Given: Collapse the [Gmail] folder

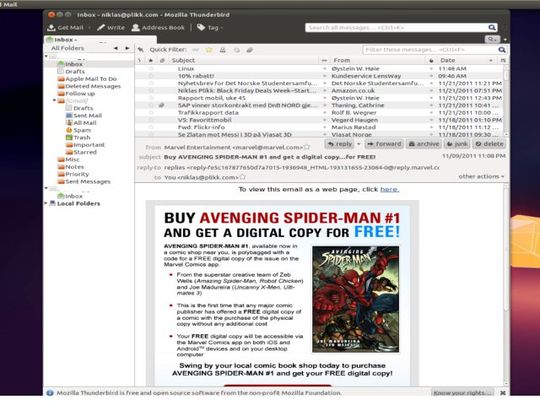Looking at the screenshot, I should (54, 101).
